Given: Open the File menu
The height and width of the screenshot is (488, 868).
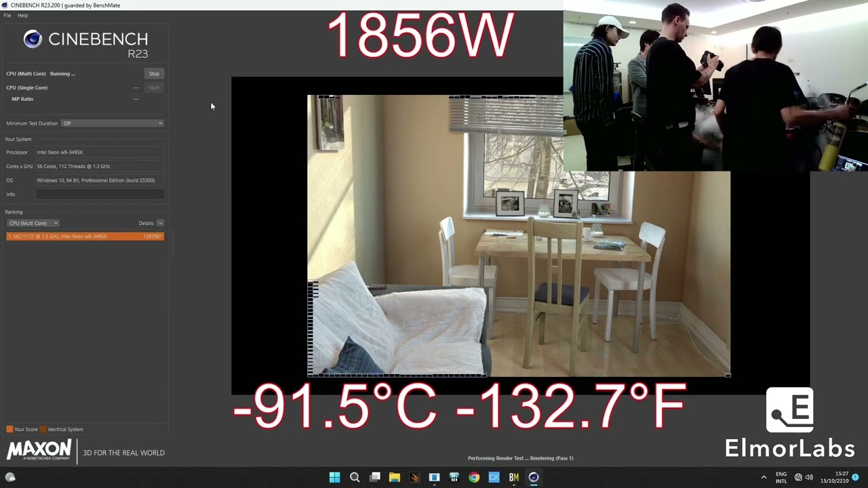Looking at the screenshot, I should 7,15.
